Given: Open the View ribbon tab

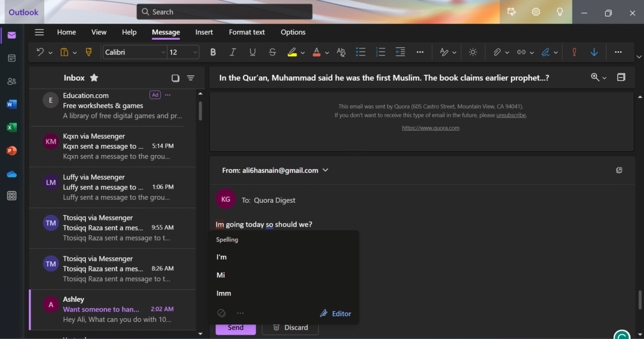Looking at the screenshot, I should (98, 32).
